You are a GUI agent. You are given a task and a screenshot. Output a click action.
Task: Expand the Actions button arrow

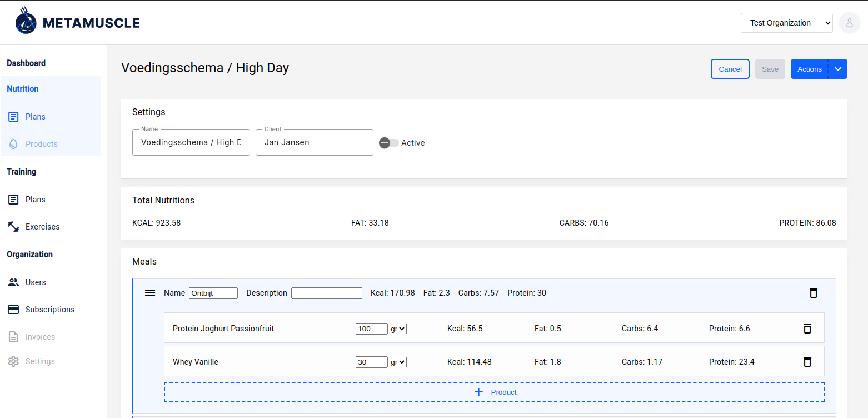[837, 69]
